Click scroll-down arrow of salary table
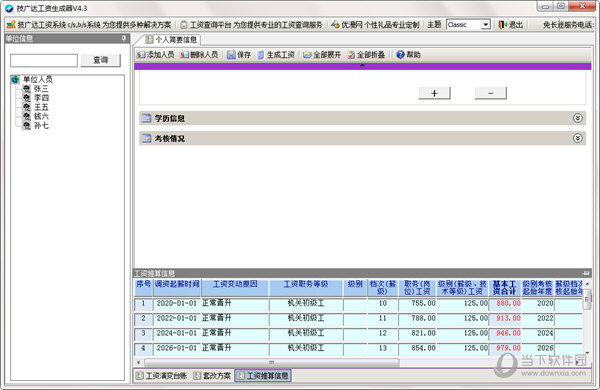Viewport: 600px width, 390px height. [587, 352]
